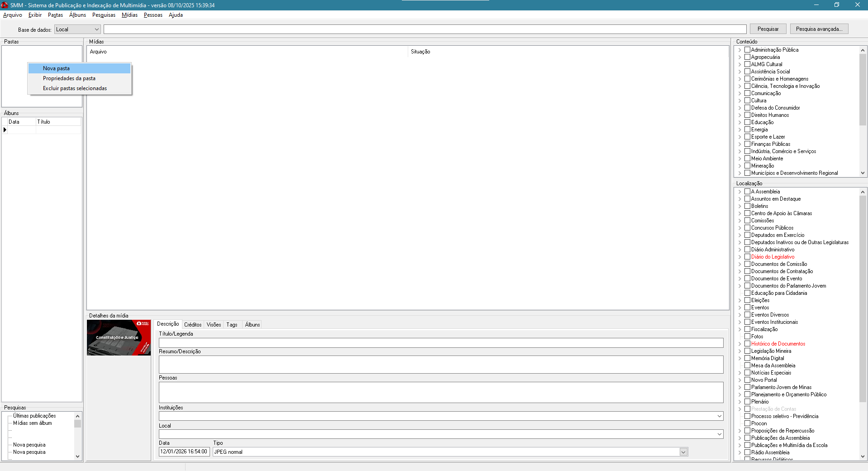Open Pesquisa avançada
The height and width of the screenshot is (471, 868).
tap(819, 29)
